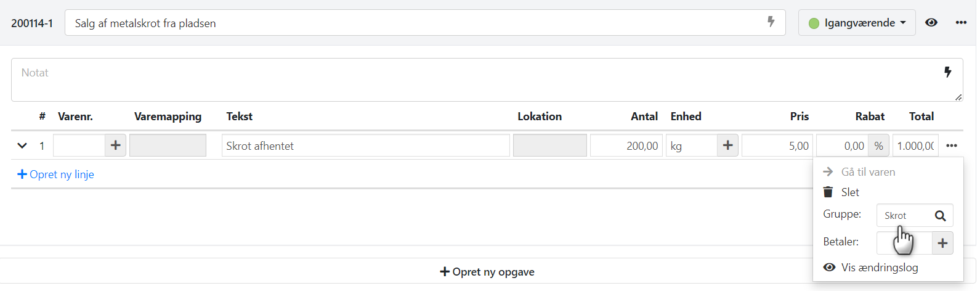
Task: Collapse line 1 with the chevron
Action: (x=22, y=146)
